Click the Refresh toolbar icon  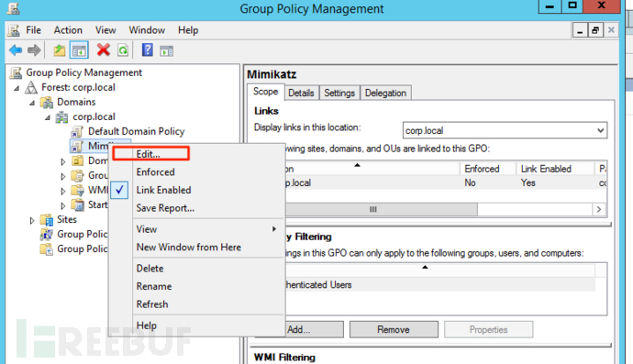[123, 50]
